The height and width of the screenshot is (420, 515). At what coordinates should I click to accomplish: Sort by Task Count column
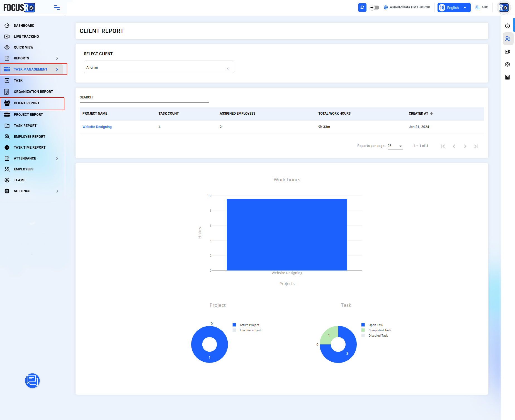point(169,114)
